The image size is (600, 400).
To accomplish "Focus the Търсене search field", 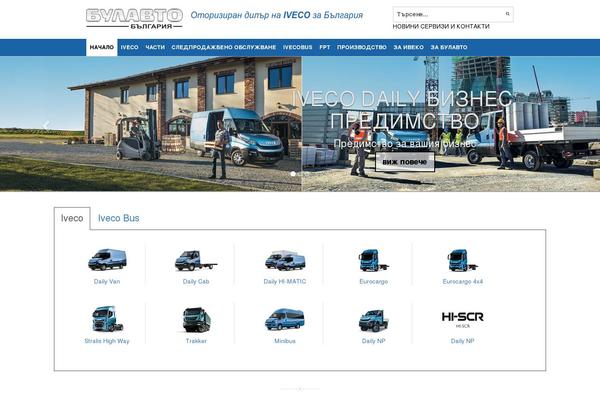I will click(453, 14).
